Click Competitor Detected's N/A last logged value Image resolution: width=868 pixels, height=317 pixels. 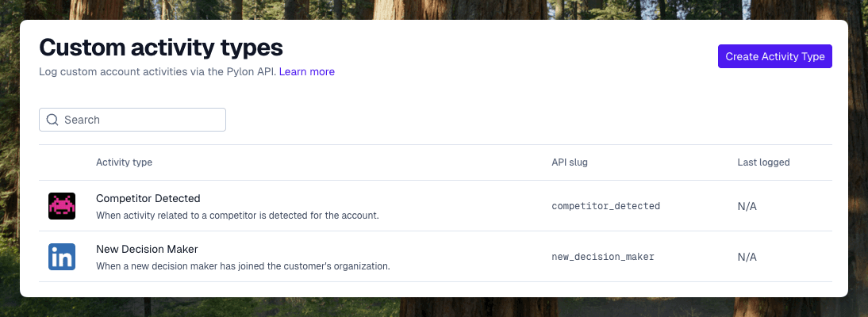(747, 206)
